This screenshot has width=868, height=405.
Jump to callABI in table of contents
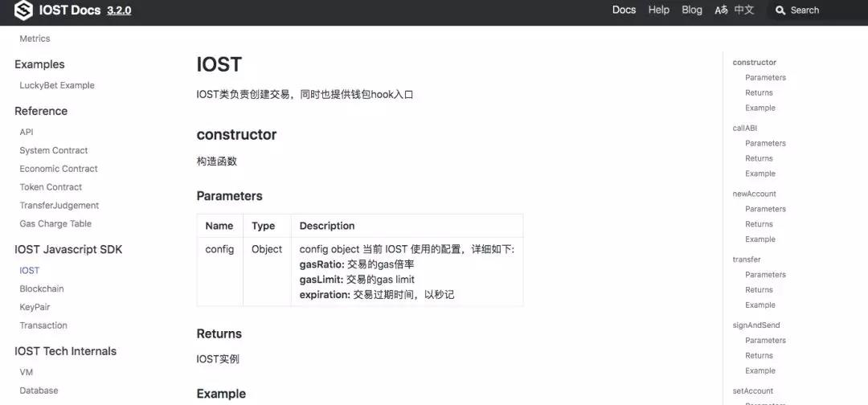(x=744, y=129)
